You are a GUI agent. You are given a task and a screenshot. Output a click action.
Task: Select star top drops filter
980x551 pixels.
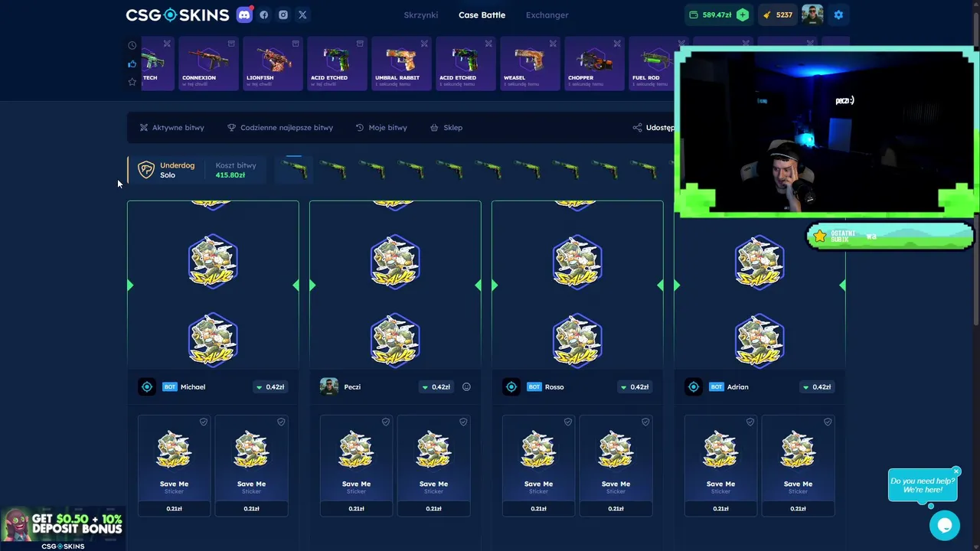coord(132,82)
